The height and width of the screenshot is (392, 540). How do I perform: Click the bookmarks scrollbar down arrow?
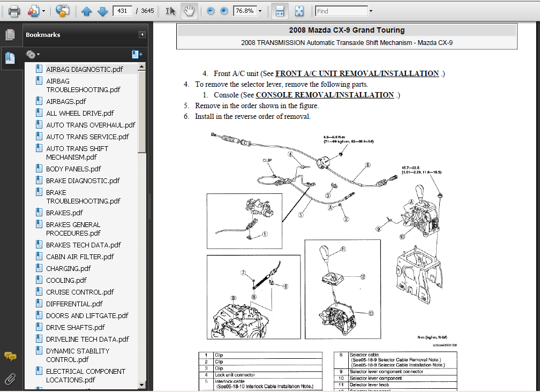(x=142, y=385)
